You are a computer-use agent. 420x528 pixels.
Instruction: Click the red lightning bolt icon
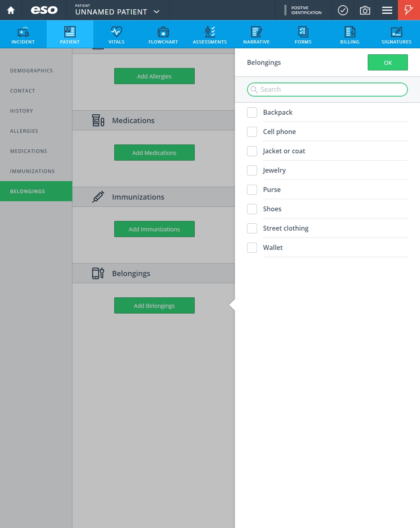pyautogui.click(x=409, y=10)
